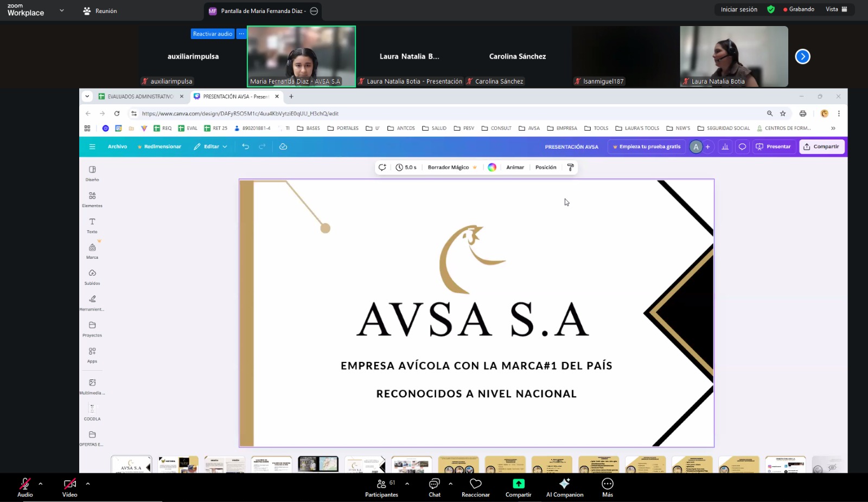Open the rainbow color picker swatch
This screenshot has width=868, height=502.
click(492, 167)
